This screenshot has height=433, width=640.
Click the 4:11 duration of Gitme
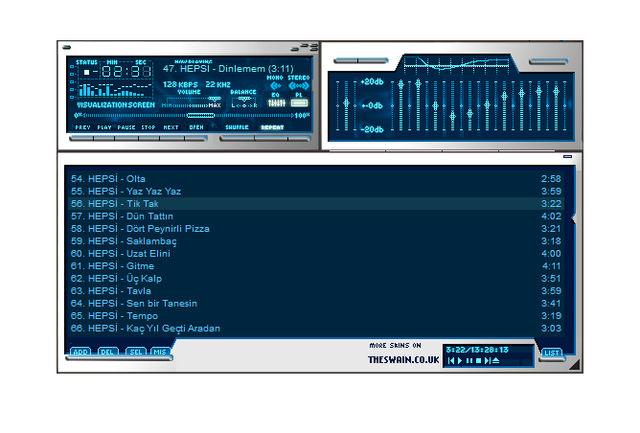(551, 266)
